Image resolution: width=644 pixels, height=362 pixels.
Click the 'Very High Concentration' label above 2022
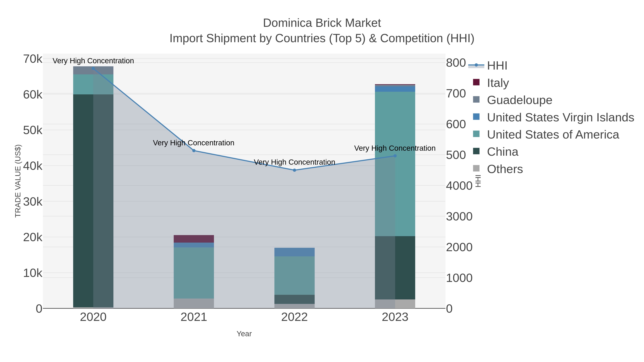(x=294, y=162)
